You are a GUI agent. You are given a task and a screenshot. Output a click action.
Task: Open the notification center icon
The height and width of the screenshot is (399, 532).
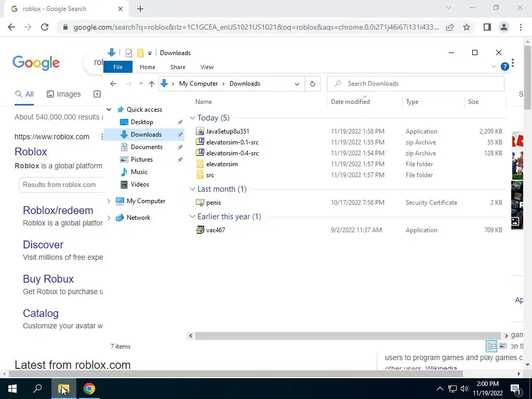click(x=516, y=389)
